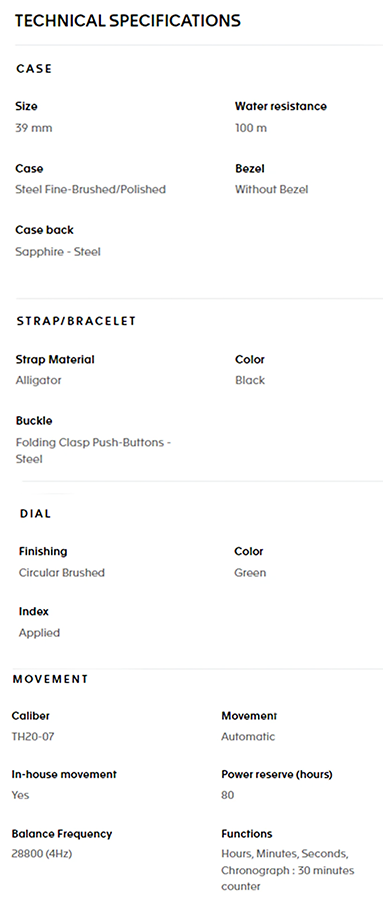Click the 39 mm size value
This screenshot has height=900, width=383.
[33, 128]
